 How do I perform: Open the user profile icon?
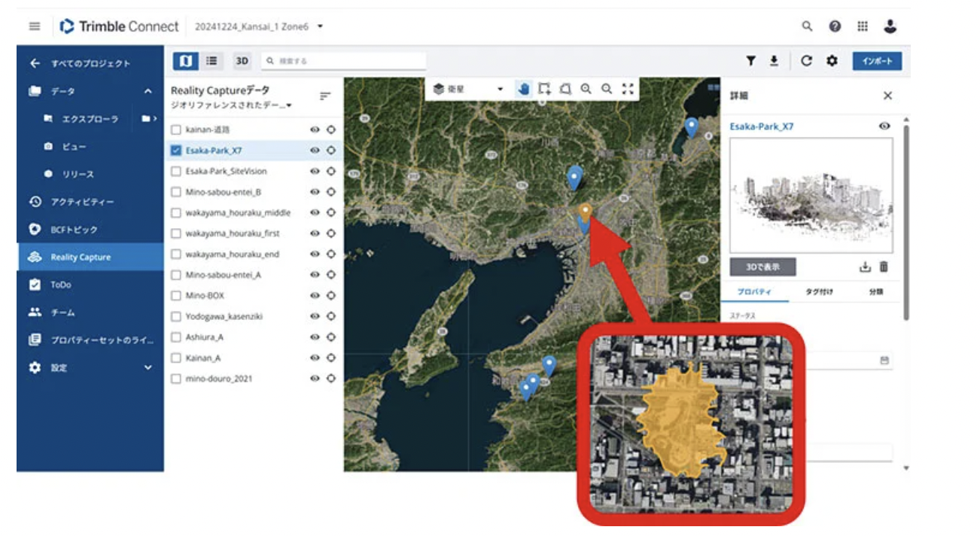(890, 26)
